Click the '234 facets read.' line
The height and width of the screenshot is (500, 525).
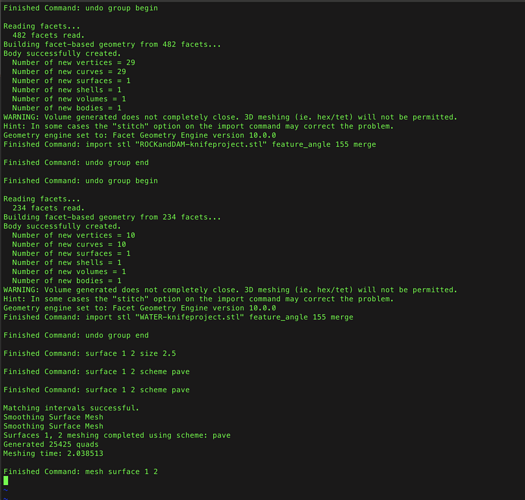point(49,208)
